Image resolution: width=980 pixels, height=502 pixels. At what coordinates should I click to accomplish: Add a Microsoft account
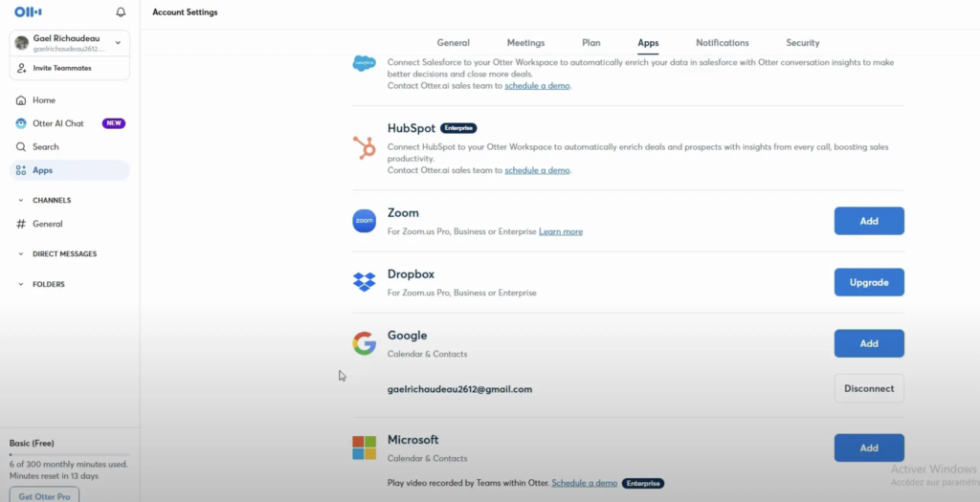pos(869,447)
